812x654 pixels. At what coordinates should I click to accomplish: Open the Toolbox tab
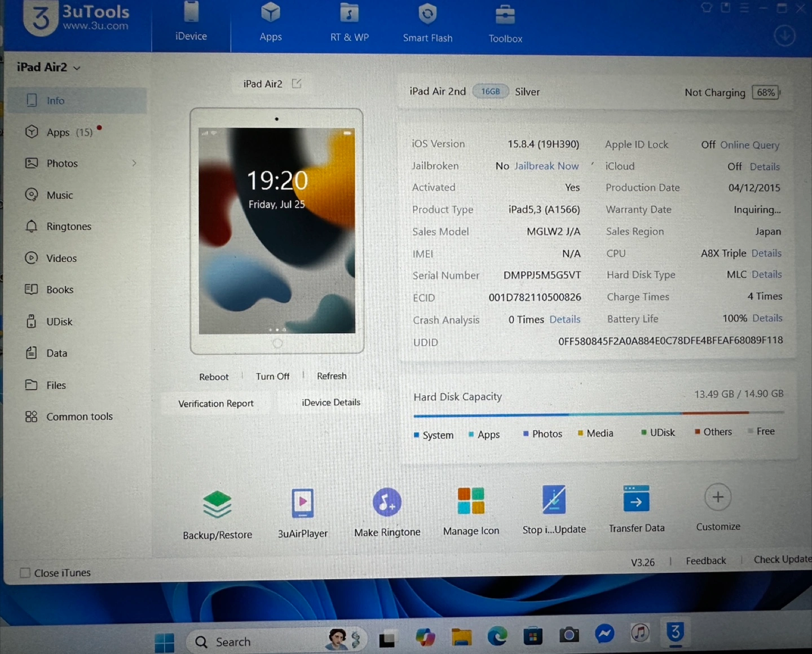click(505, 24)
